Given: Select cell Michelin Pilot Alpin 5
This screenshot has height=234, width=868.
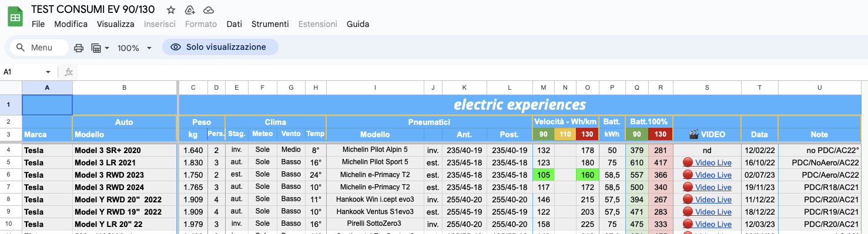Looking at the screenshot, I should pos(375,150).
